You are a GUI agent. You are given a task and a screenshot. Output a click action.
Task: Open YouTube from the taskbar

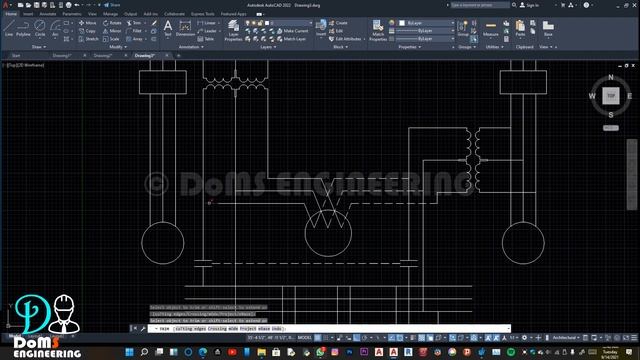[x=232, y=352]
